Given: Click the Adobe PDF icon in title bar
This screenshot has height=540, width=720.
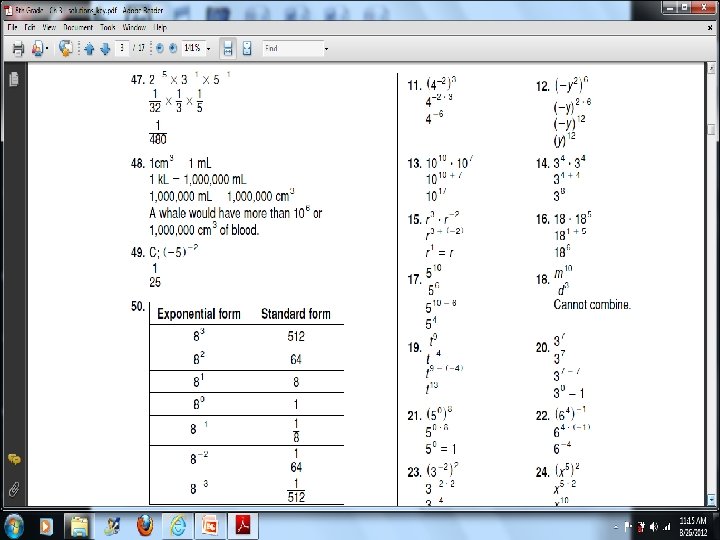Looking at the screenshot, I should pyautogui.click(x=8, y=10).
